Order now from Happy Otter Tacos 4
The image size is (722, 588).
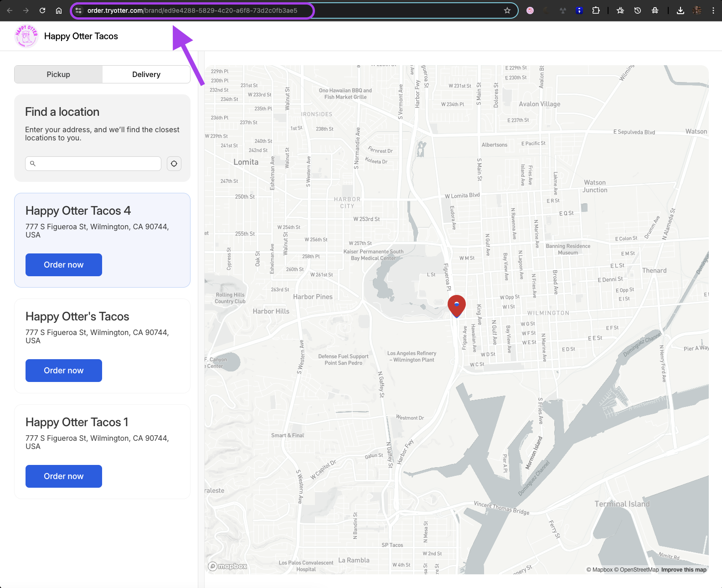(x=64, y=265)
